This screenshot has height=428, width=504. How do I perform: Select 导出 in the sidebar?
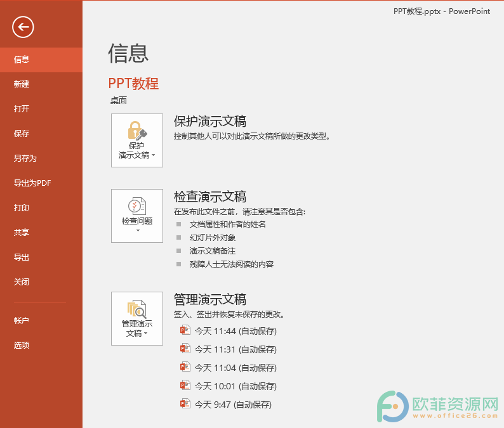coord(41,257)
